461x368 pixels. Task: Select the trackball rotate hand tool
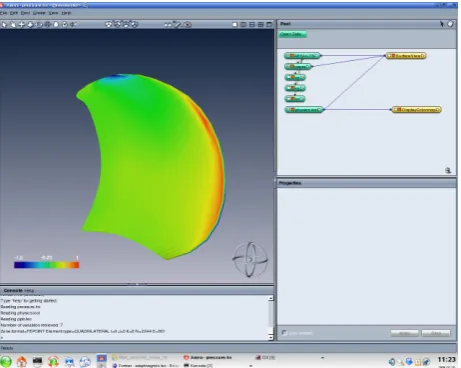pos(13,24)
